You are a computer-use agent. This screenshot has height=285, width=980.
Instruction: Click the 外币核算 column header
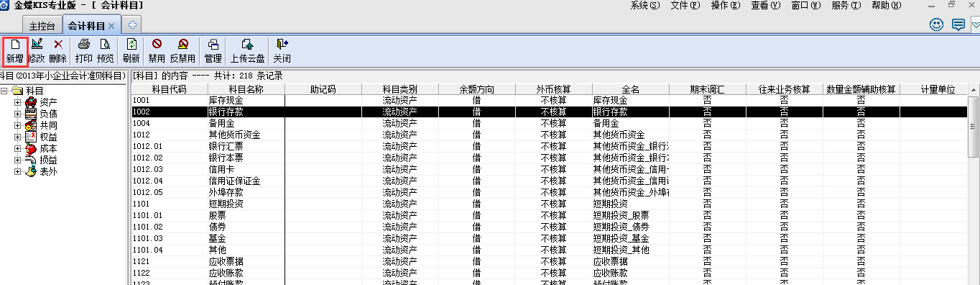[x=553, y=90]
